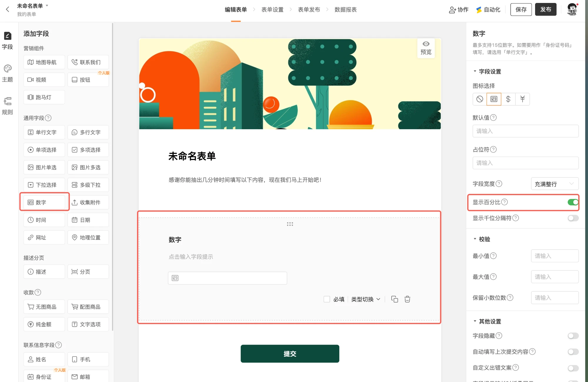Duplicate the 数字 field with copy icon
This screenshot has width=588, height=382.
395,299
